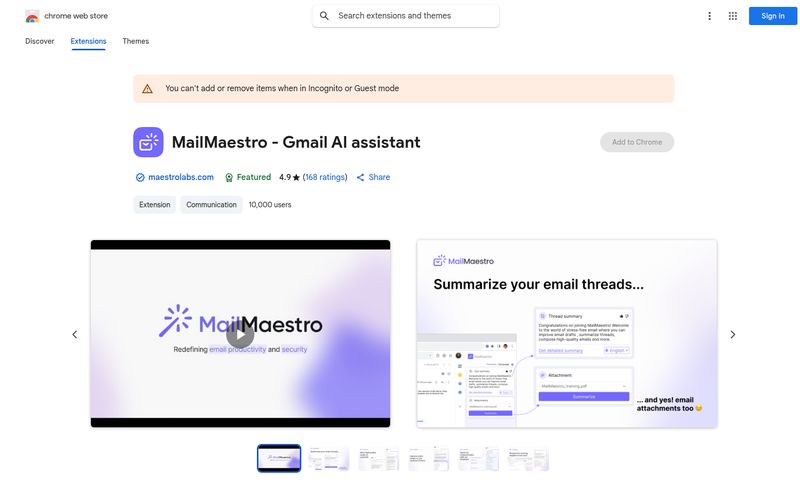The height and width of the screenshot is (496, 800).
Task: Click the MailMaestro extension icon
Action: pyautogui.click(x=148, y=142)
